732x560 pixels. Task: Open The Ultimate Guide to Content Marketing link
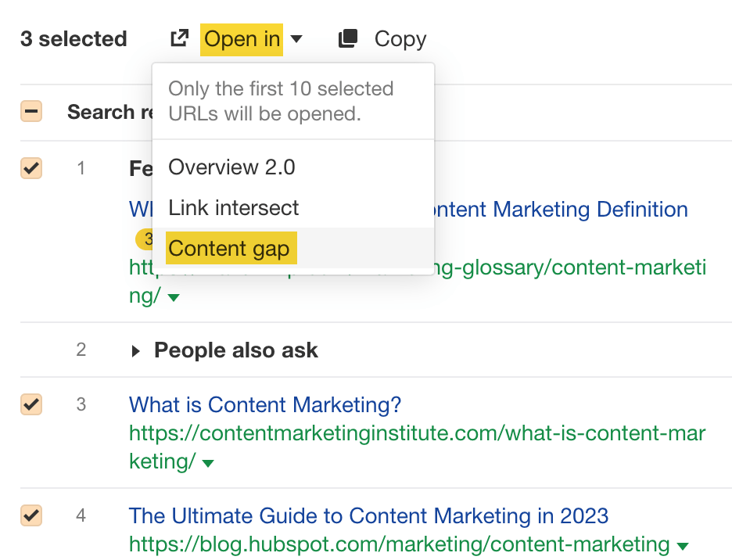pos(368,516)
